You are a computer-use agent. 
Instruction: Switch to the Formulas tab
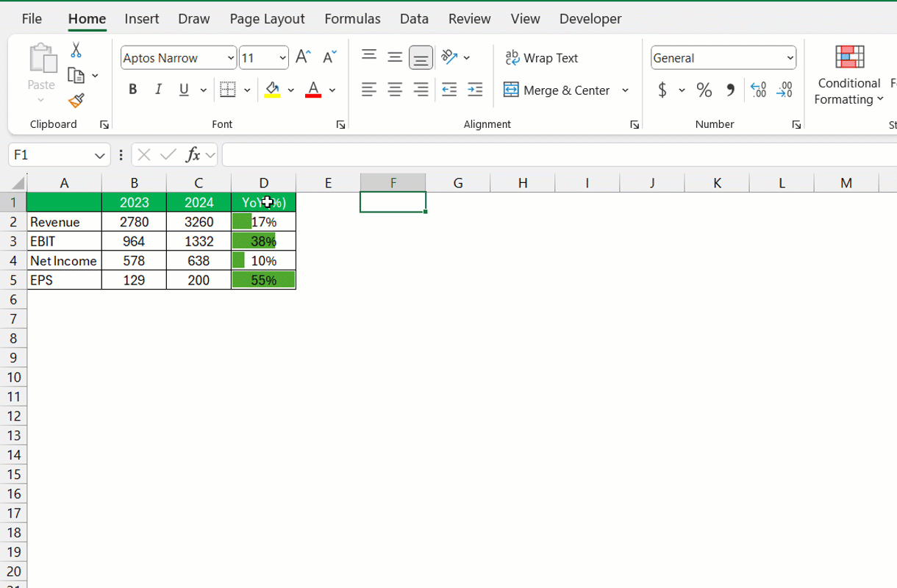tap(352, 19)
